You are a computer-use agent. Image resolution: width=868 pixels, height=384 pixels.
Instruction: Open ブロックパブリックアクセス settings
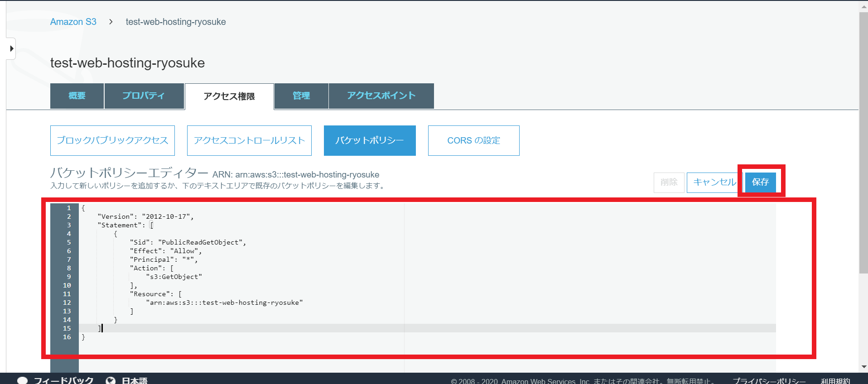click(x=112, y=140)
